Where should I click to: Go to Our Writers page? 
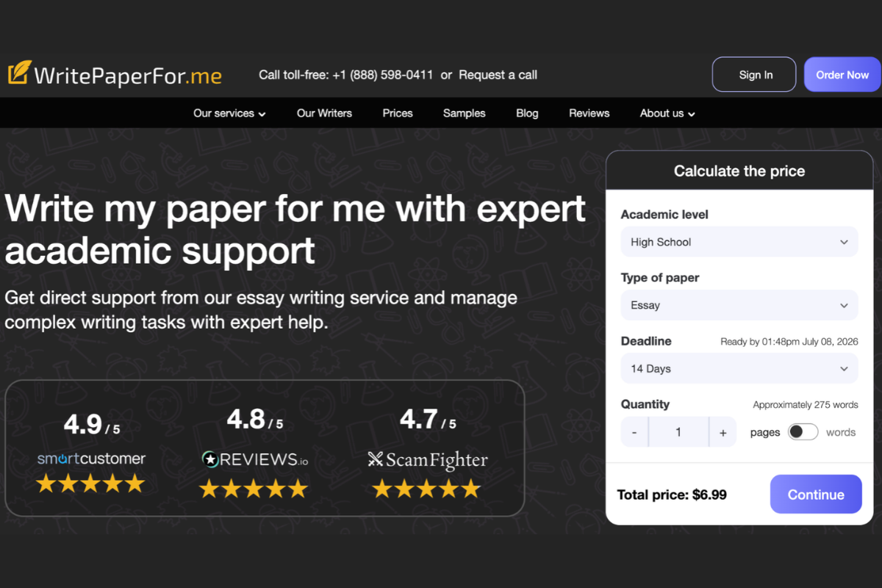[324, 113]
